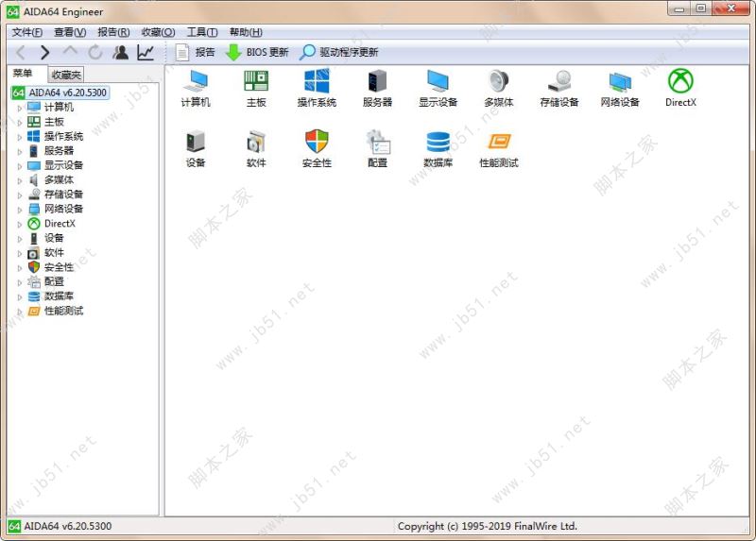Viewport: 756px width, 541px height.
Task: Open the 工具(T) menu
Action: coord(202,32)
